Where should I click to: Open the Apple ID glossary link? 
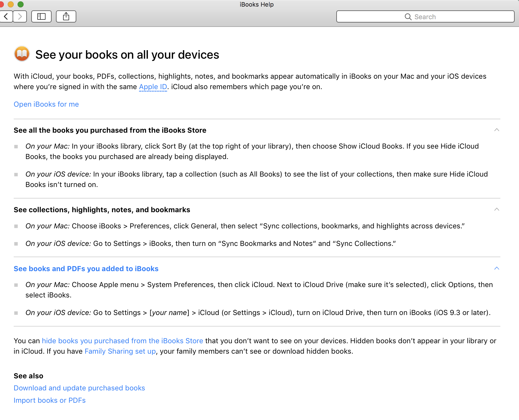(153, 87)
